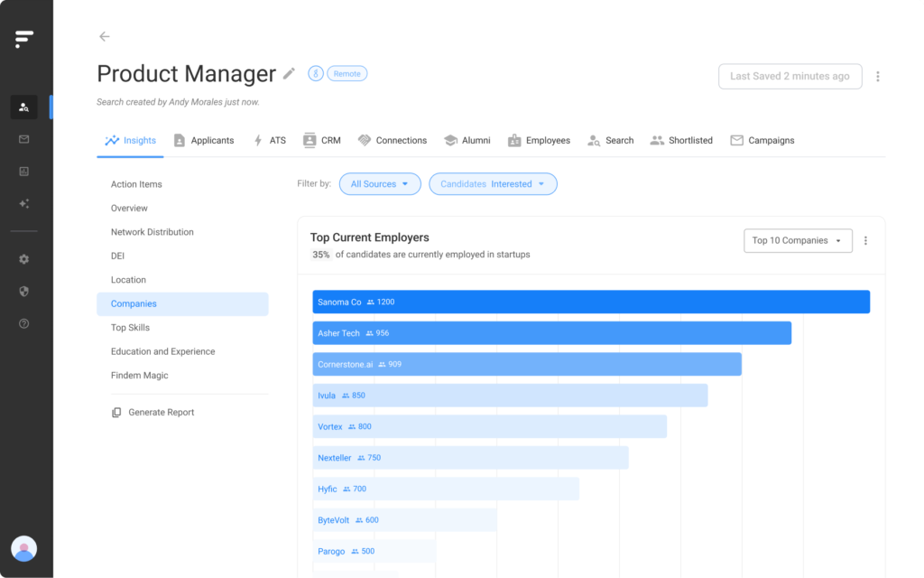Select the Sanoma Co bar in the chart
This screenshot has width=924, height=578.
pos(591,301)
